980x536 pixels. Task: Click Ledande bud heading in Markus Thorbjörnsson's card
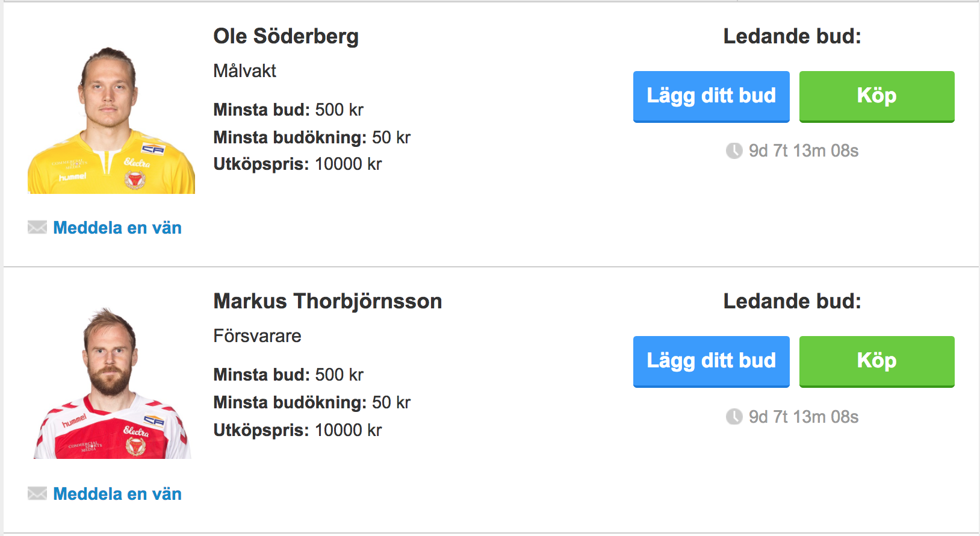click(792, 301)
